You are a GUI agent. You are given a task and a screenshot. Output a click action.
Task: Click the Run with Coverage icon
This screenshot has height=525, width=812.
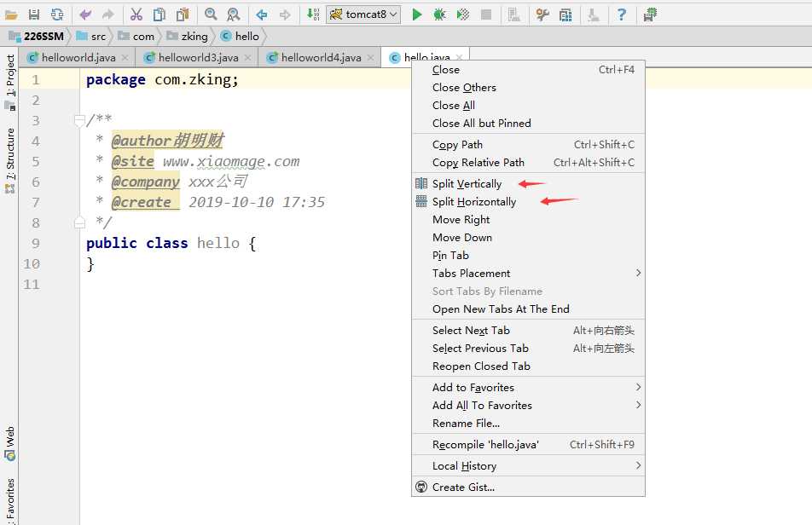[463, 14]
